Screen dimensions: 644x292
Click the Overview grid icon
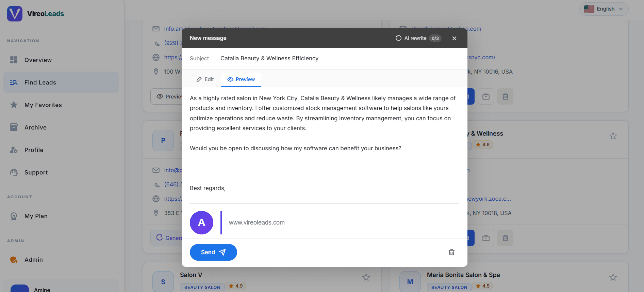point(14,60)
